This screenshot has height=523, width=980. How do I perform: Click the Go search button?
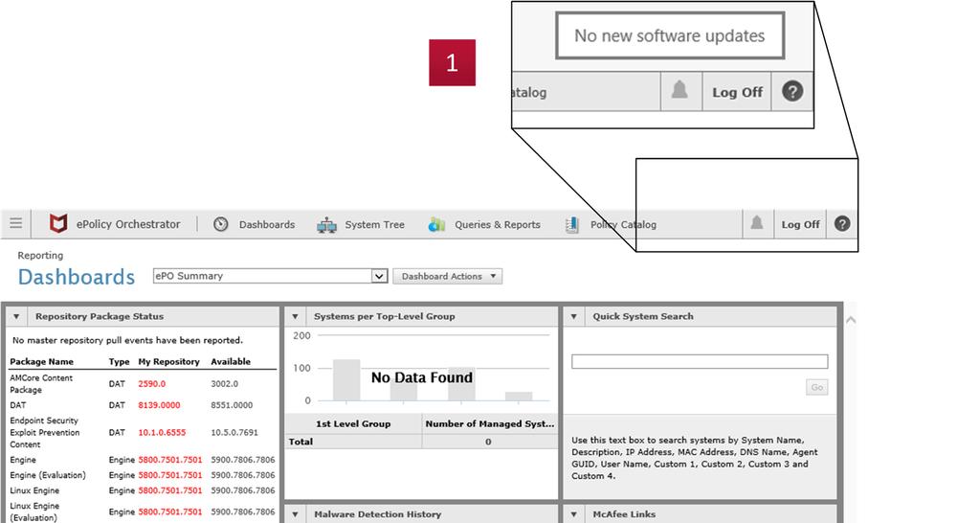point(817,387)
